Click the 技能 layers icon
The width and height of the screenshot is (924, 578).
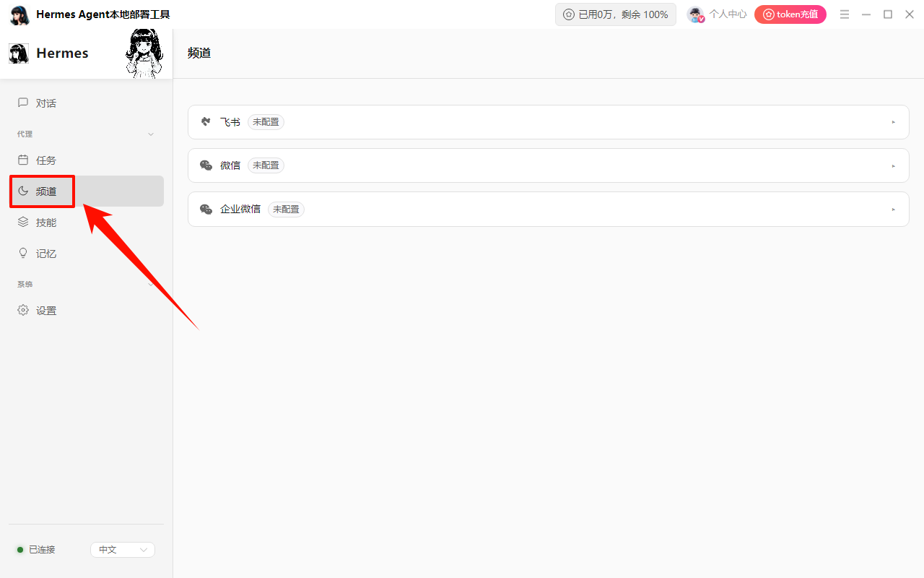pyautogui.click(x=23, y=222)
